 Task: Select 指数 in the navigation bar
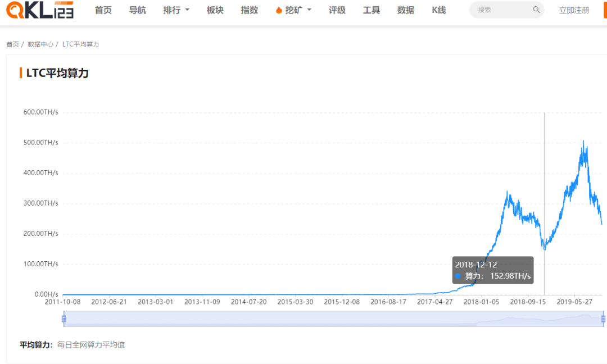tap(249, 10)
